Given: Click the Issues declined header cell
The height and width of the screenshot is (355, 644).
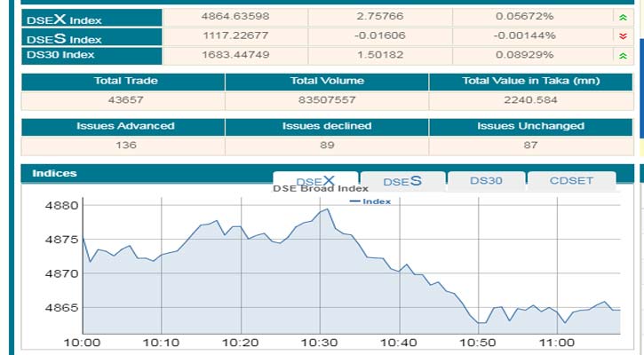Looking at the screenshot, I should [327, 126].
